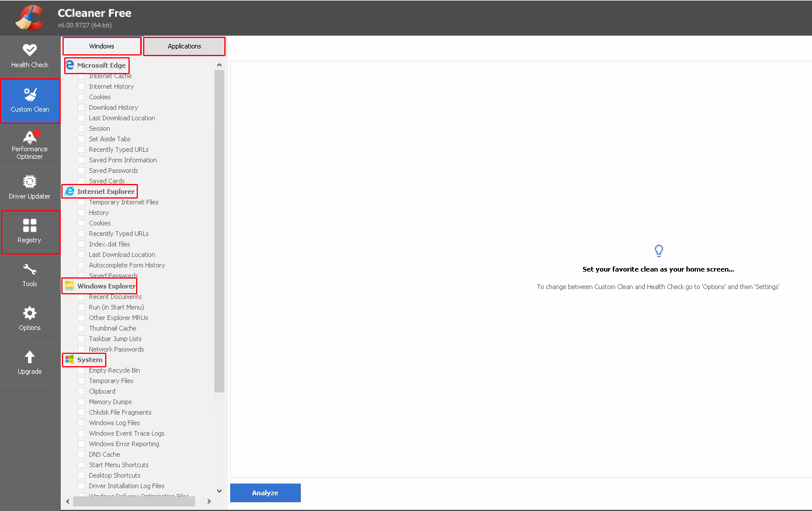Click the Windows Explorer folder icon
The height and width of the screenshot is (511, 812).
(x=70, y=286)
